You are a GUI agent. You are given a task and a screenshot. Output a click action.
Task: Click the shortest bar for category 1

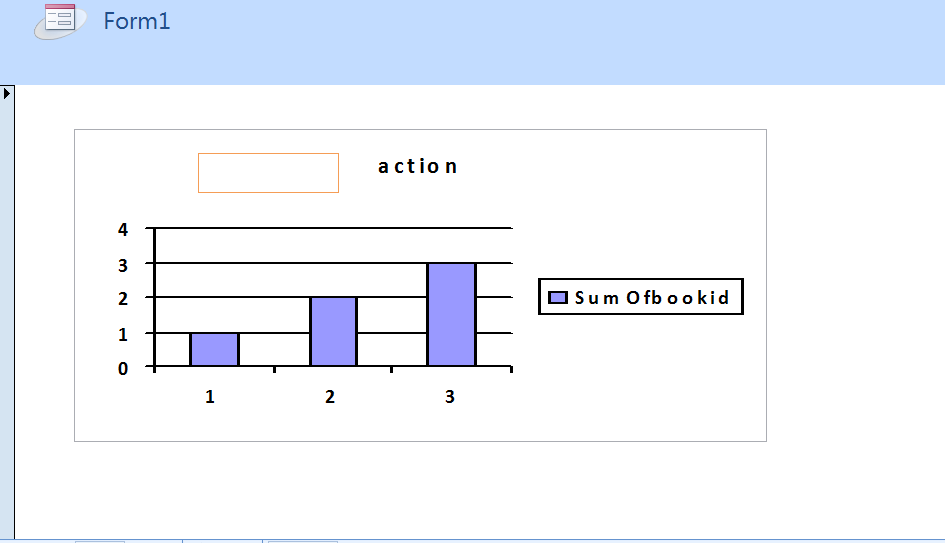pos(214,349)
